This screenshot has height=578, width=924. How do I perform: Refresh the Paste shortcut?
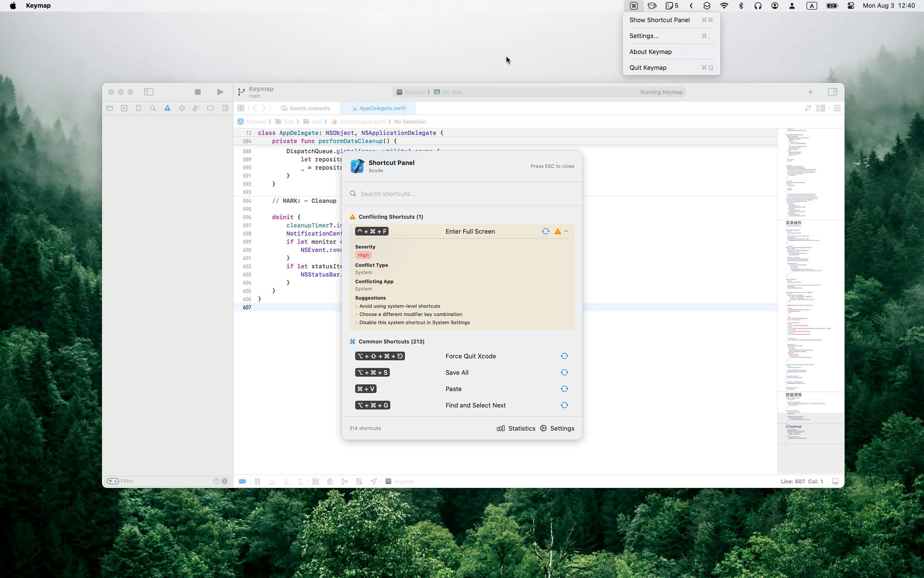click(564, 389)
